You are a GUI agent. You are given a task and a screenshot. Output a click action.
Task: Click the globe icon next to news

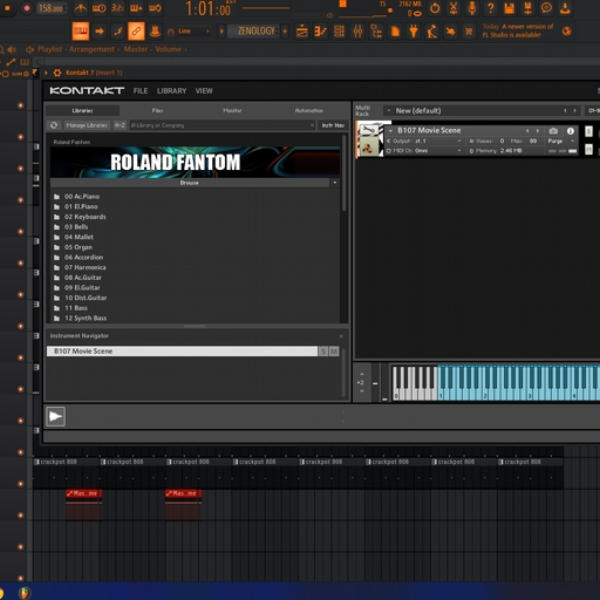567,31
